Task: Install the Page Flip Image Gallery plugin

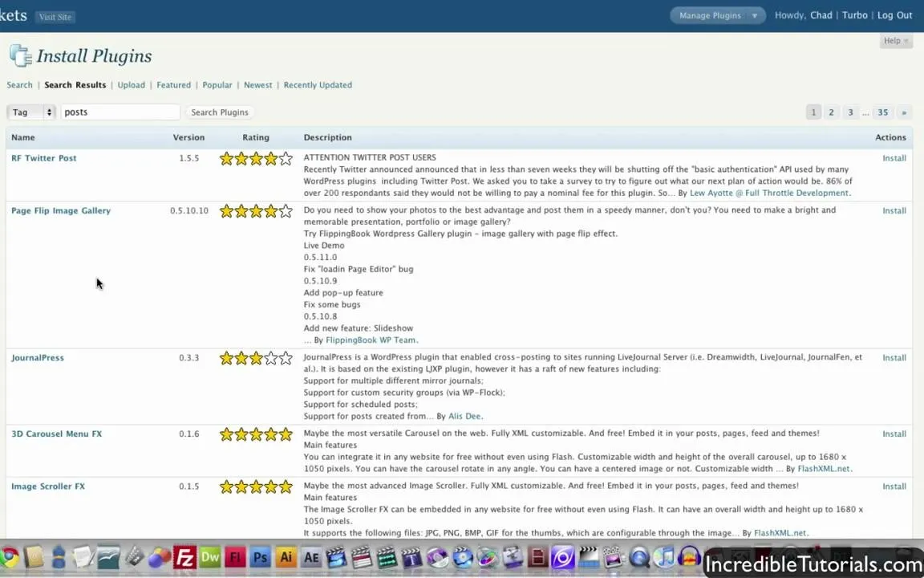Action: click(894, 210)
